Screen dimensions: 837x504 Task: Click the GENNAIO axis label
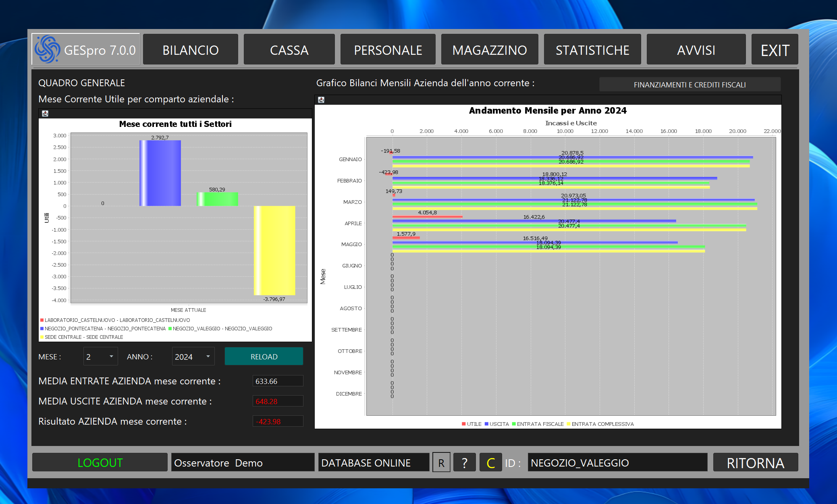[350, 160]
